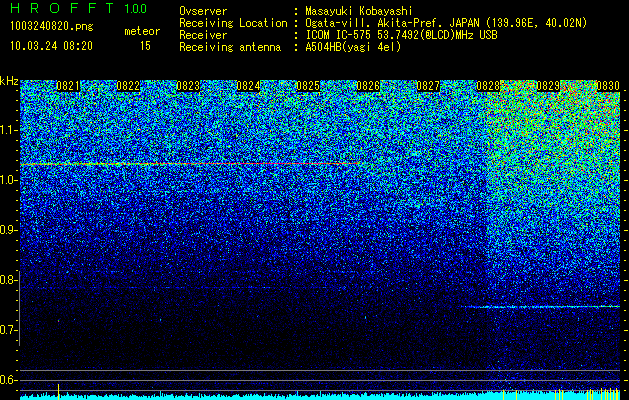This screenshot has width=629, height=400.
Task: Click the 0.7 kHz axis label
Action: pos(7,330)
